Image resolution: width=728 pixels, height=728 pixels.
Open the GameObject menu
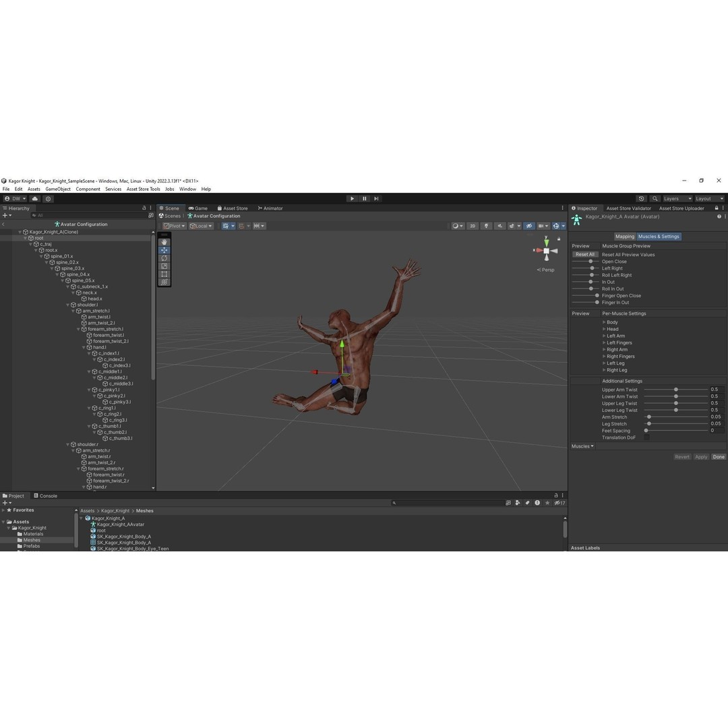[58, 189]
